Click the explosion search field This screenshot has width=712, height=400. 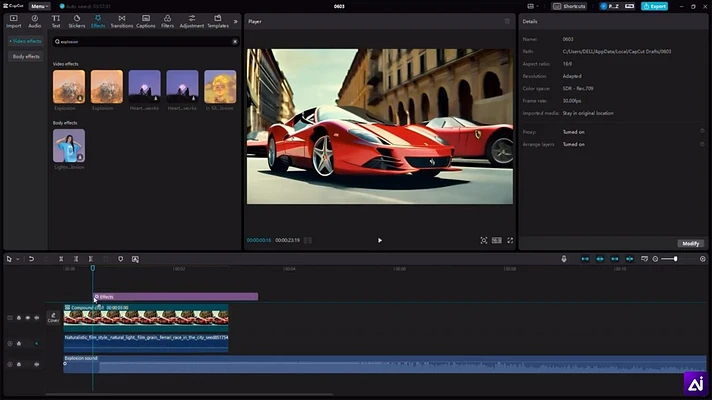(x=145, y=41)
